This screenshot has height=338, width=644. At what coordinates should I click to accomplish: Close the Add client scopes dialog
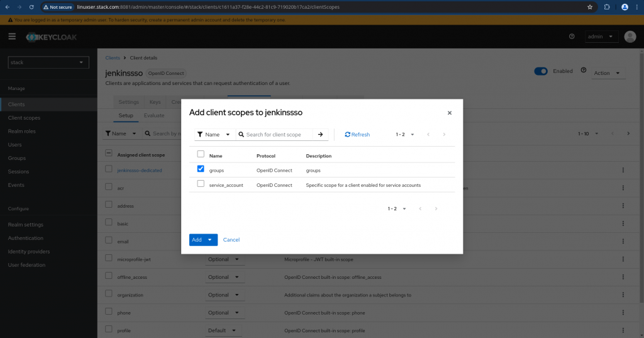coord(449,113)
